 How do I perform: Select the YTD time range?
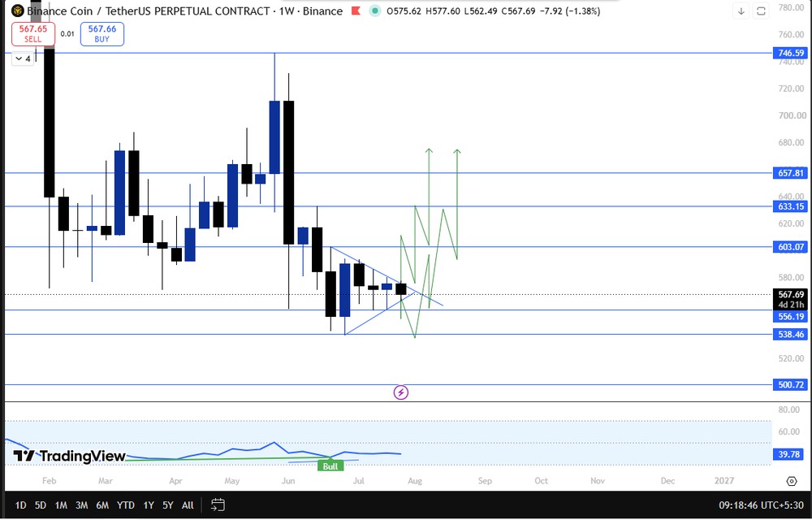125,505
